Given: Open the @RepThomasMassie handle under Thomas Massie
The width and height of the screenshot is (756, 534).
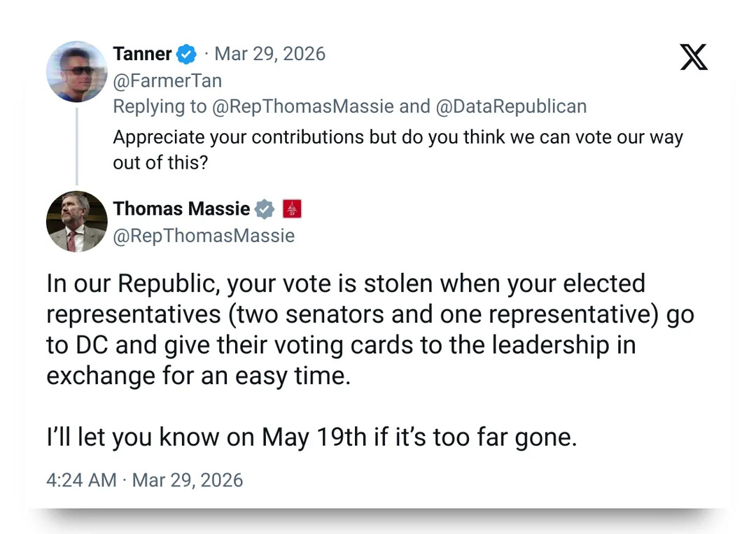Looking at the screenshot, I should [204, 236].
